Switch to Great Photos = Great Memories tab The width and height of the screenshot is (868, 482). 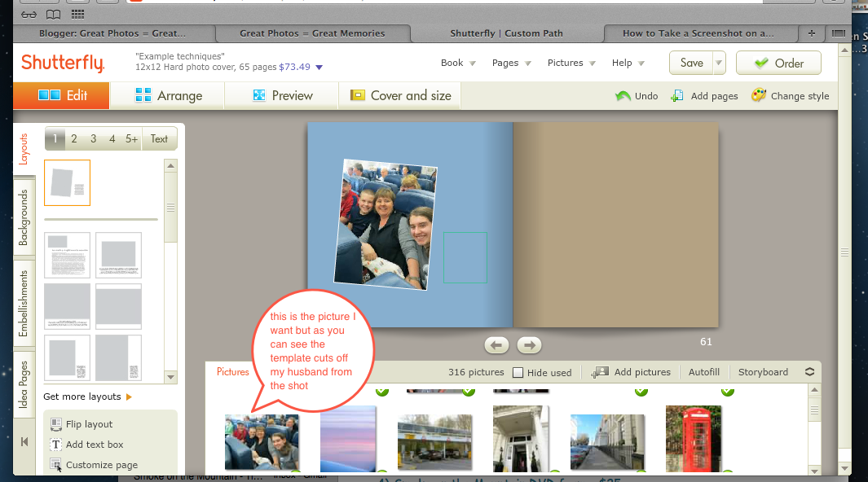coord(312,33)
